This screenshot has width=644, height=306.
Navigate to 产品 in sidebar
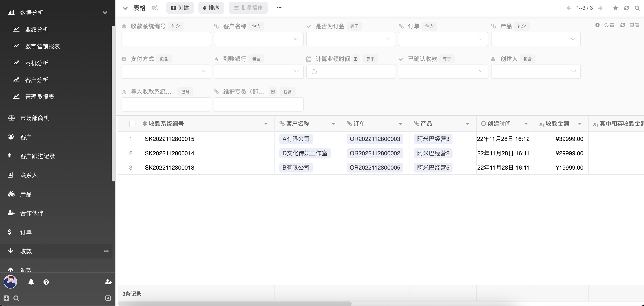click(x=26, y=194)
